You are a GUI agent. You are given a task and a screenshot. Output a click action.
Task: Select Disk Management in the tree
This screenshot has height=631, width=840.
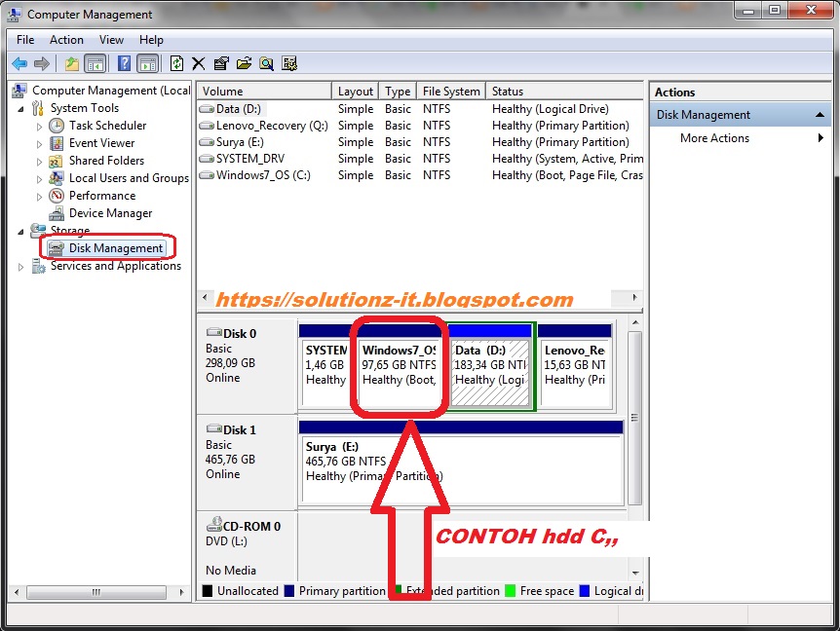click(116, 248)
